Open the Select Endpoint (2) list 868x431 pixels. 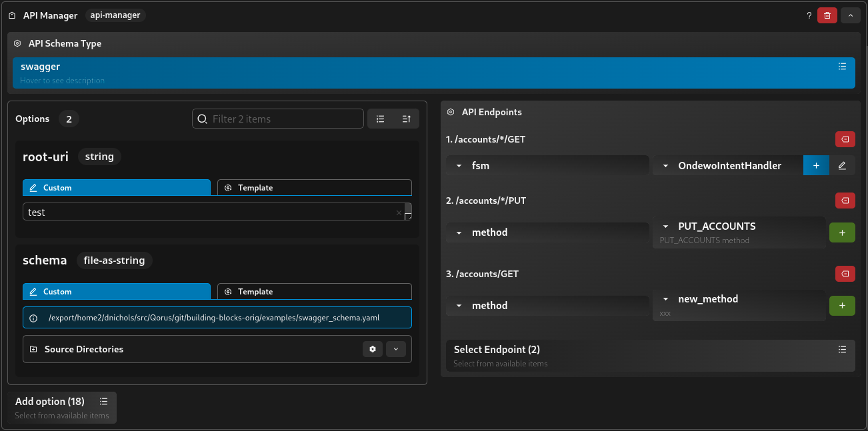(x=650, y=356)
